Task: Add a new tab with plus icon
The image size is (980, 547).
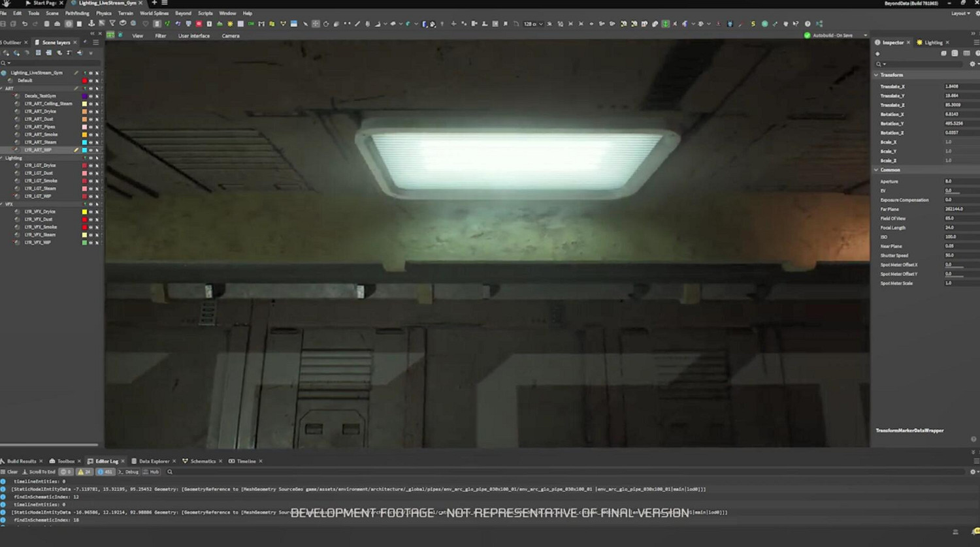Action: [154, 3]
